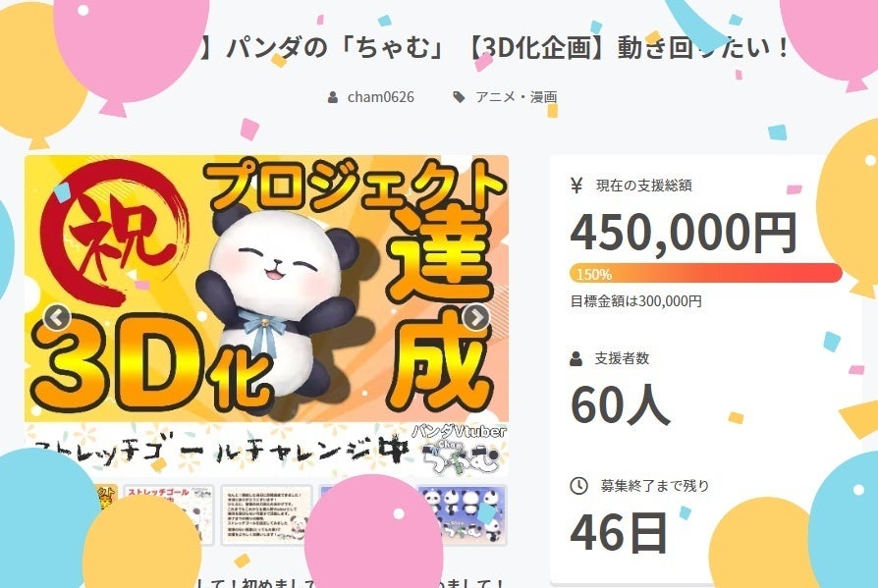This screenshot has height=588, width=878.
Task: Click the person icon next to 支援者数
Action: [576, 358]
